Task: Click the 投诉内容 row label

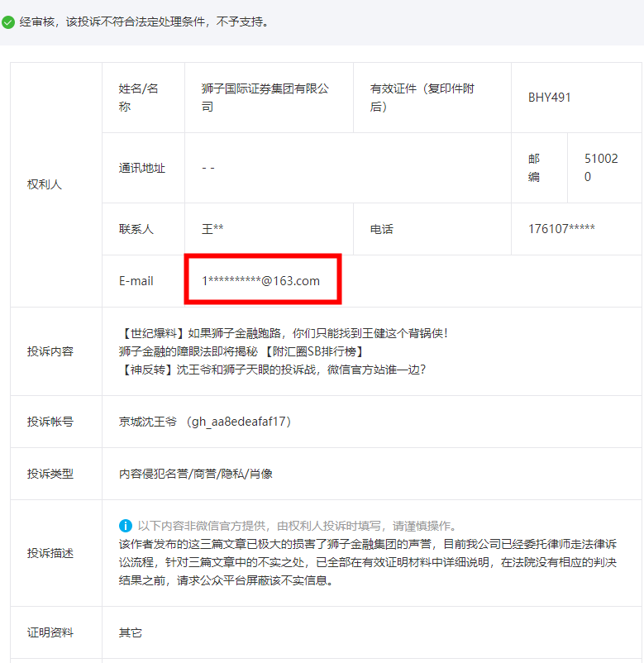Action: pyautogui.click(x=50, y=351)
